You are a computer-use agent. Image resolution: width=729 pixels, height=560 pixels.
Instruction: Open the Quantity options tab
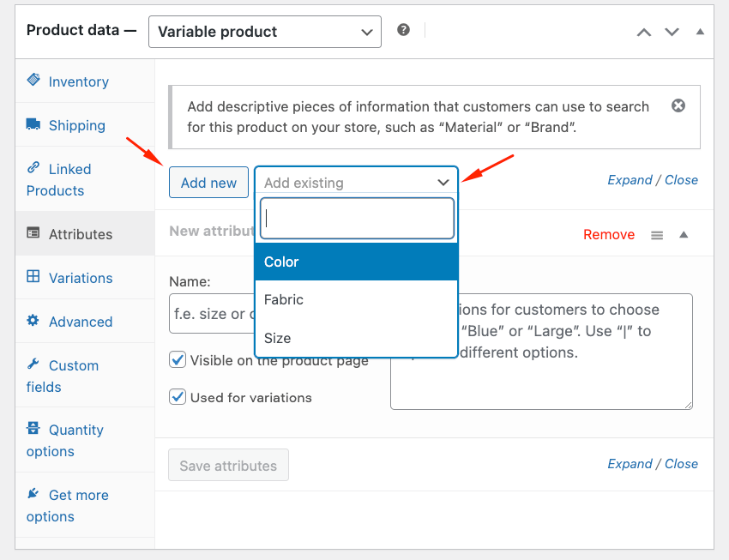85,440
